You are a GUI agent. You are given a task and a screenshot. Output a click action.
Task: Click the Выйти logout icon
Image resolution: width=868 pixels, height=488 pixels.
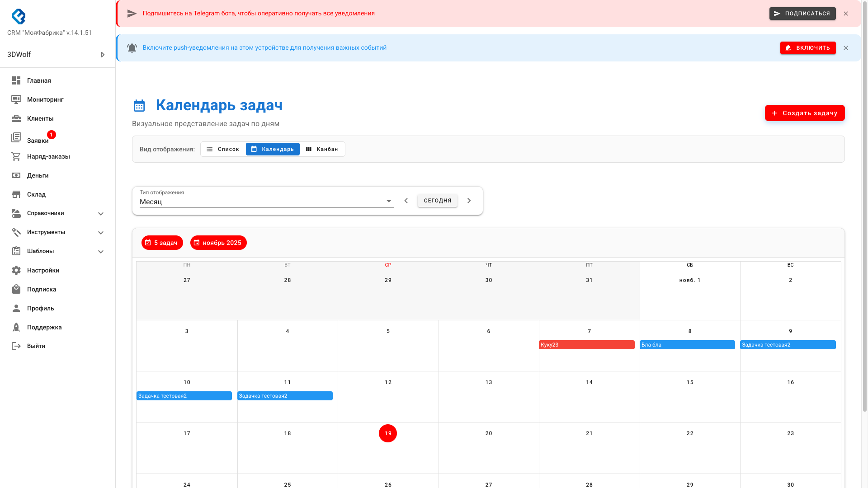16,346
